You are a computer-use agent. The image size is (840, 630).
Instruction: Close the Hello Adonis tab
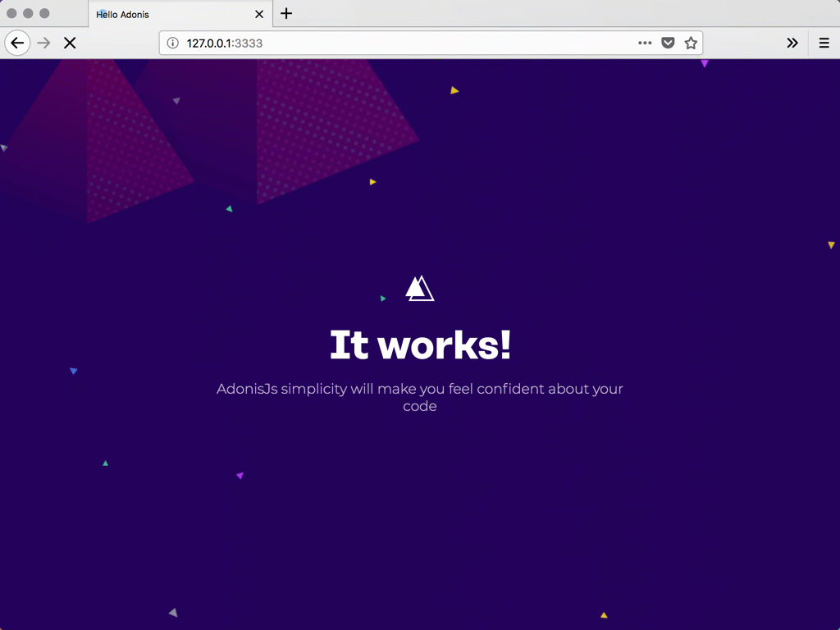(x=259, y=15)
